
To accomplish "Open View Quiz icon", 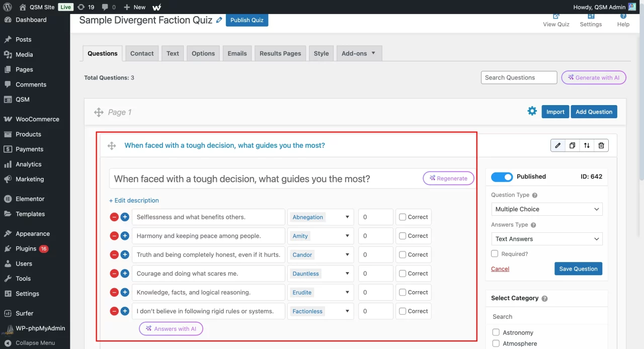I will (556, 16).
